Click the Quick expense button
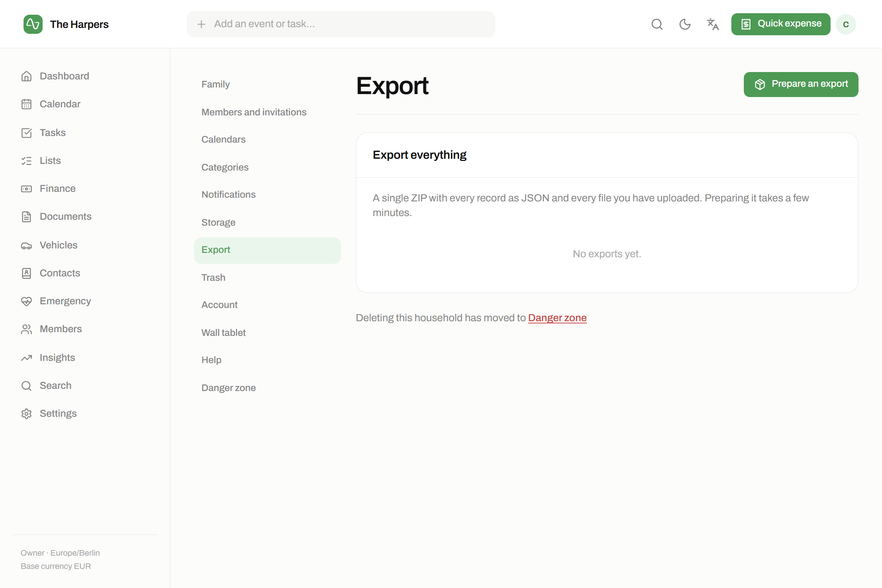The height and width of the screenshot is (588, 882). 781,24
